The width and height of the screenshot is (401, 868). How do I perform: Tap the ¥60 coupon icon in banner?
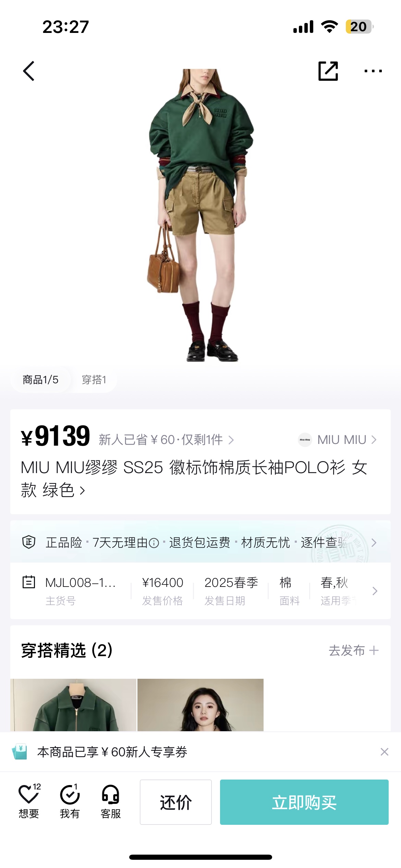[20, 752]
